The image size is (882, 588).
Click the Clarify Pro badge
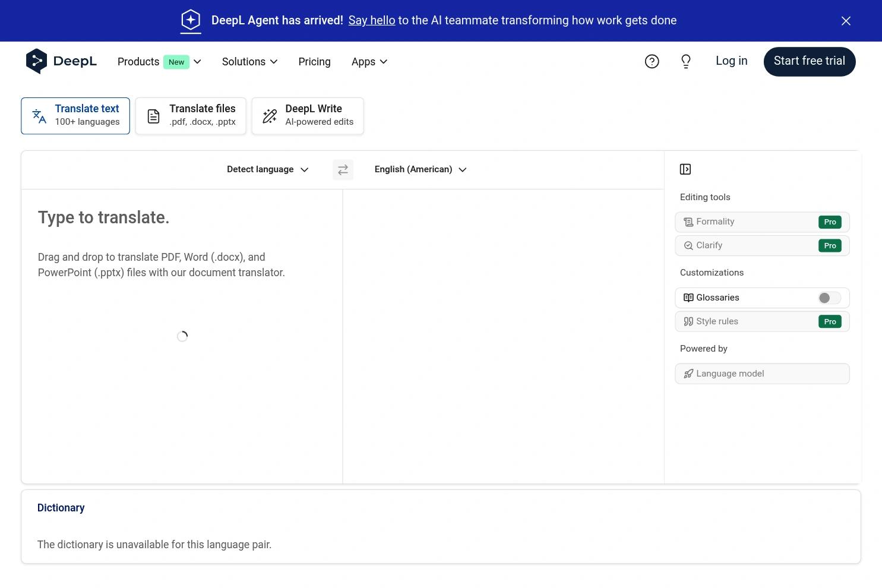click(x=830, y=246)
